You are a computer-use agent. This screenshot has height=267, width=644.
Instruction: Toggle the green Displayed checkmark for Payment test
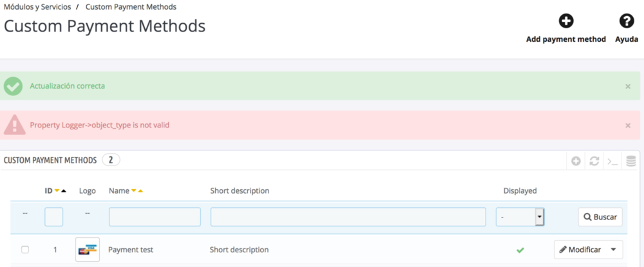pos(520,250)
